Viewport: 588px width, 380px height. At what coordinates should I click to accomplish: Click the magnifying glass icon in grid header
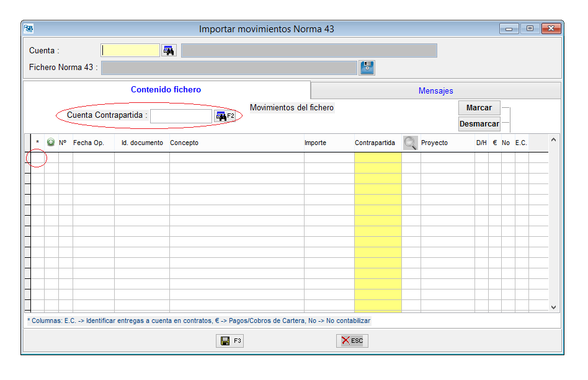coord(410,143)
